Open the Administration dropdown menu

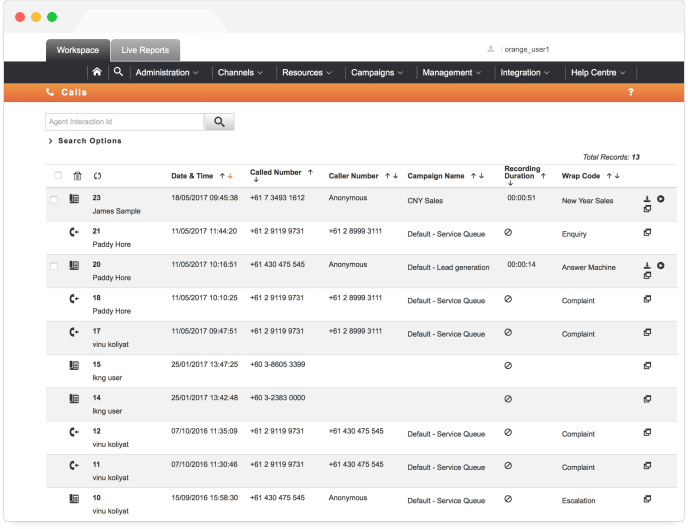(x=167, y=73)
